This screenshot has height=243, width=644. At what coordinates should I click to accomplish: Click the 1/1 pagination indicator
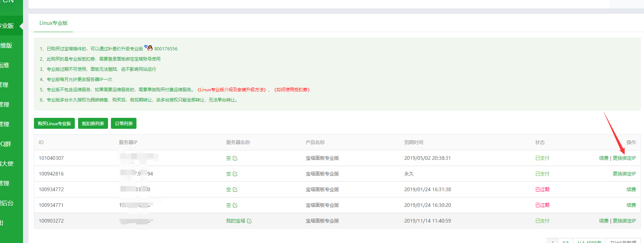(x=566, y=242)
